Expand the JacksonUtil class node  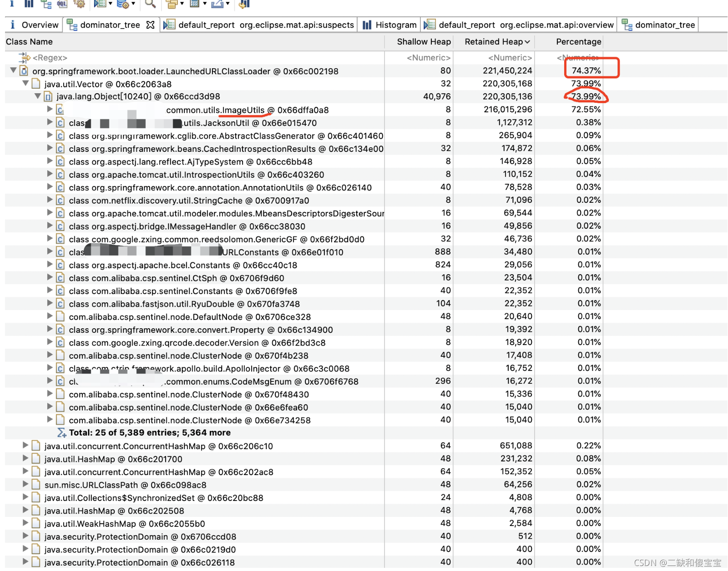pos(50,122)
